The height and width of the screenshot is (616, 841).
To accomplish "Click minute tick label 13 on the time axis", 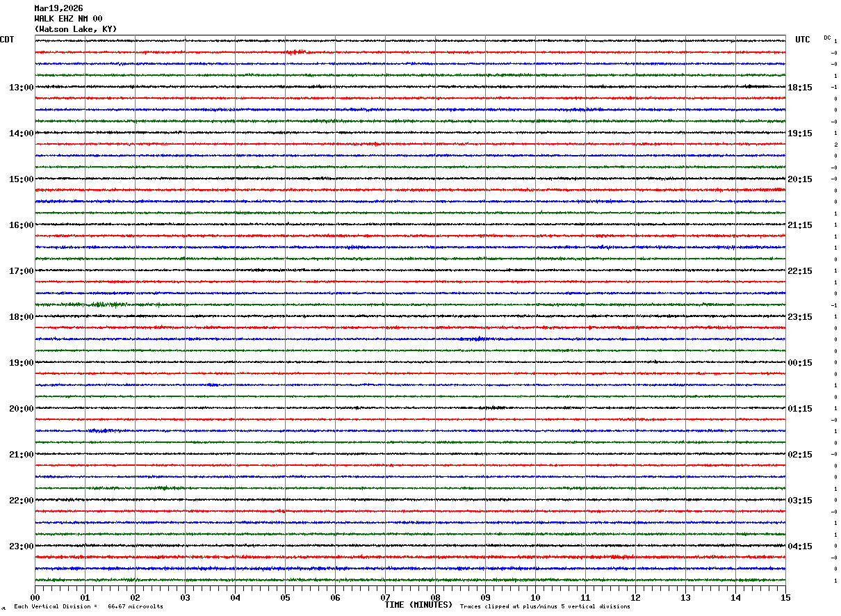I will [x=685, y=597].
